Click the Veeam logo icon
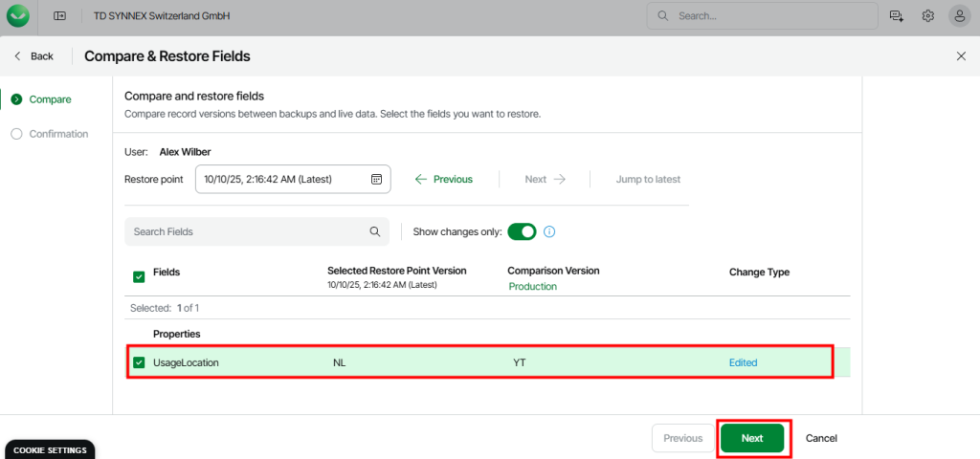The width and height of the screenshot is (980, 459). [x=18, y=16]
